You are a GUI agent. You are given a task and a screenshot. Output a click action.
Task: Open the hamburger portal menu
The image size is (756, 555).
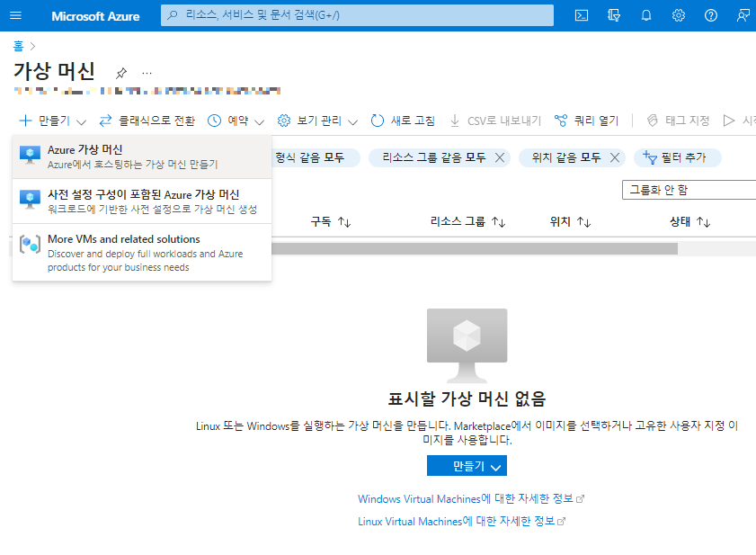(x=15, y=15)
